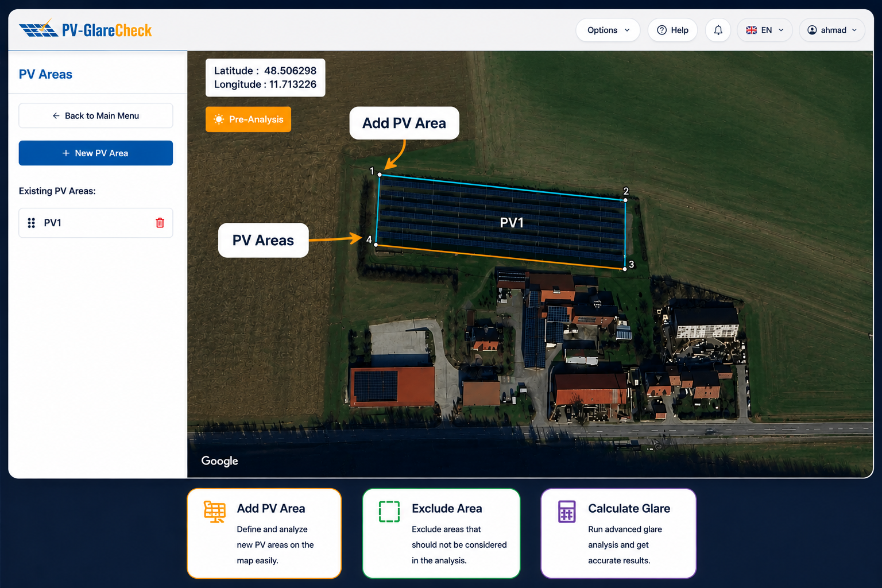Image resolution: width=882 pixels, height=588 pixels.
Task: Open the Calculate Glare card
Action: (618, 533)
